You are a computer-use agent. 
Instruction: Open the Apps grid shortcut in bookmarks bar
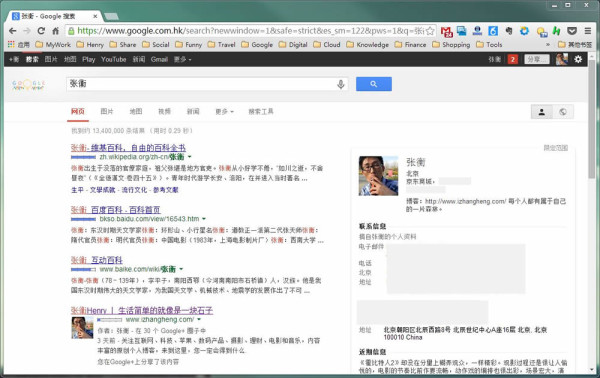coord(19,45)
